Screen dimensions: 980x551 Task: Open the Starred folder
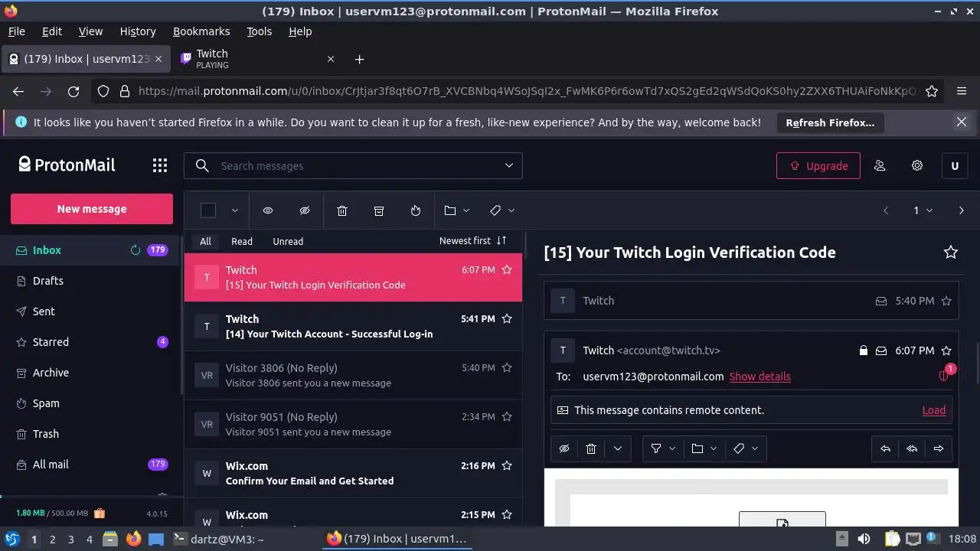51,342
